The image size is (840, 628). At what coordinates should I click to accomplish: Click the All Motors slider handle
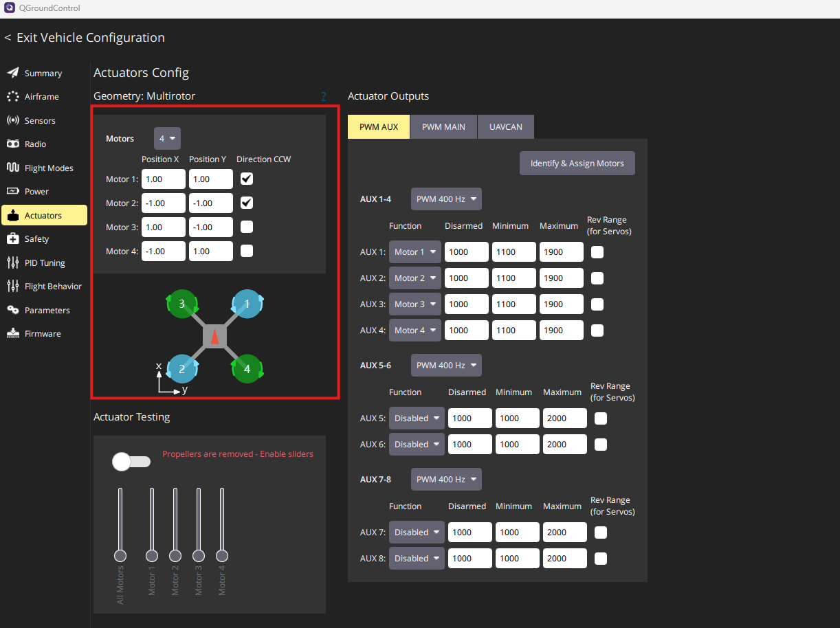coord(120,556)
